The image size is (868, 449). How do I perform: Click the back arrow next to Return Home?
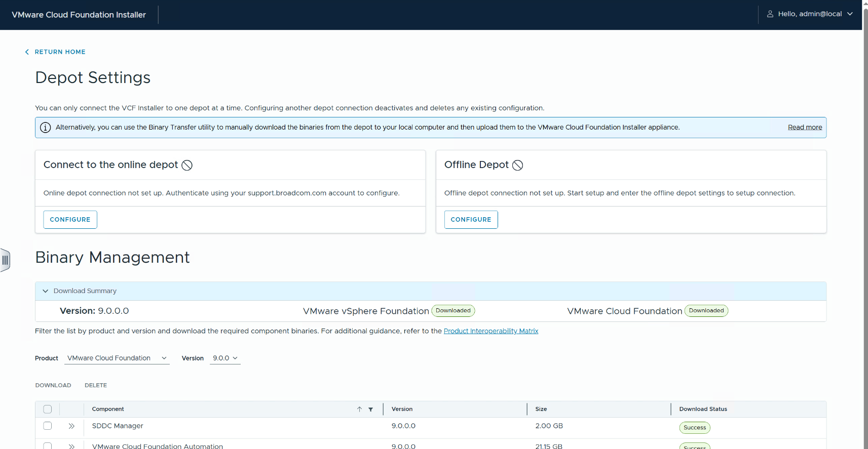[x=27, y=52]
